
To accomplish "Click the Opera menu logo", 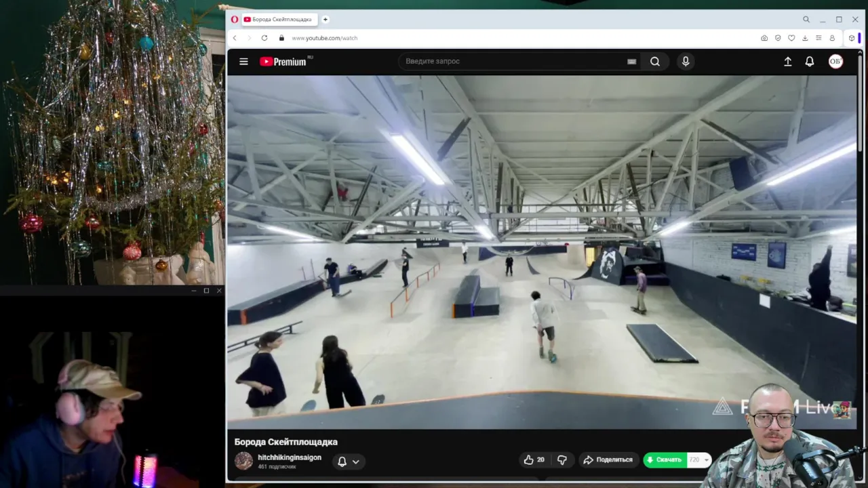I will pos(235,20).
